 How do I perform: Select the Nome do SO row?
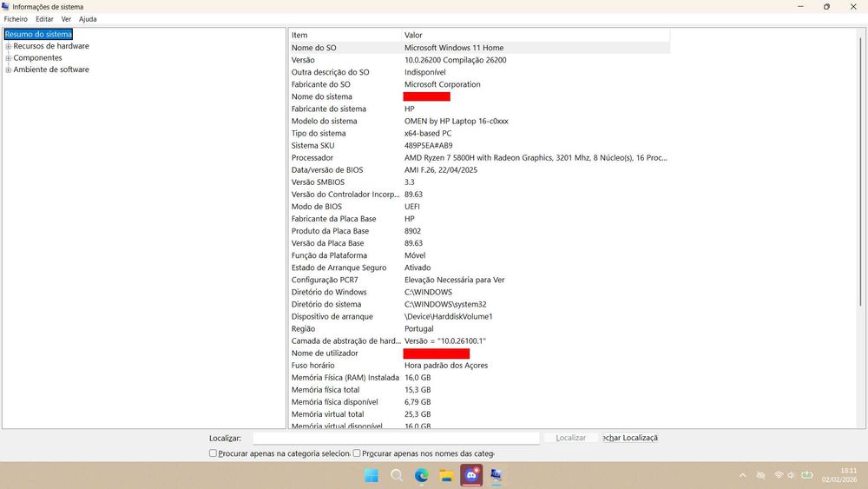click(x=479, y=48)
